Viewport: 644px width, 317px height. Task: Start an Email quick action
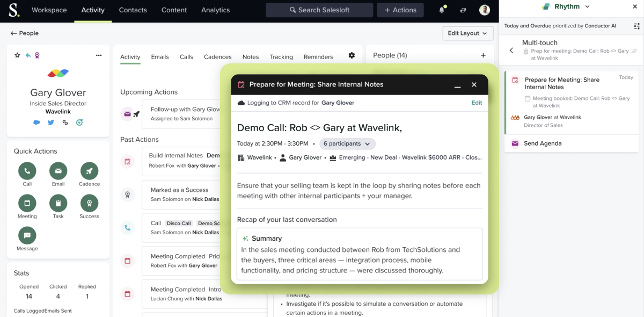(58, 171)
